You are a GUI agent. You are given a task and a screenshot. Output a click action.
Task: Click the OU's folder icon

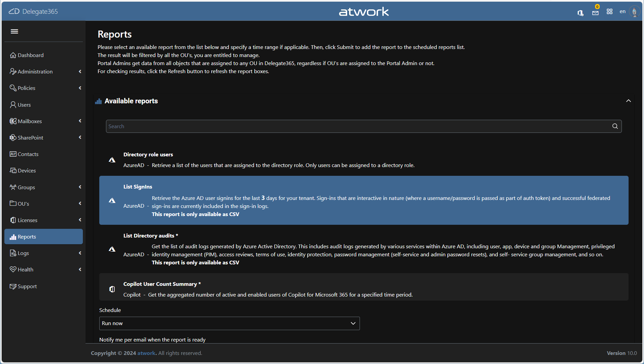tap(13, 203)
